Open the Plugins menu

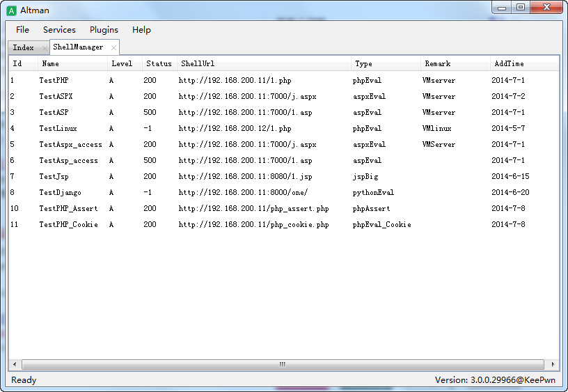[104, 30]
